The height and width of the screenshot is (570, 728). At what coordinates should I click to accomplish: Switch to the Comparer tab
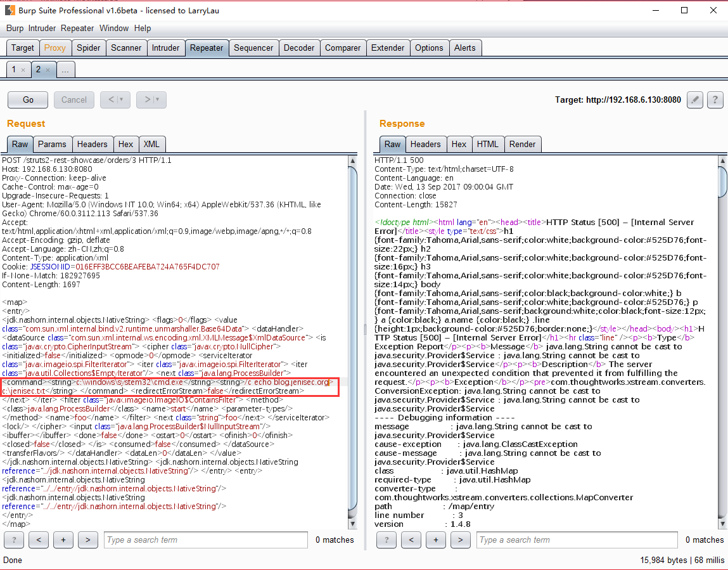click(x=343, y=48)
